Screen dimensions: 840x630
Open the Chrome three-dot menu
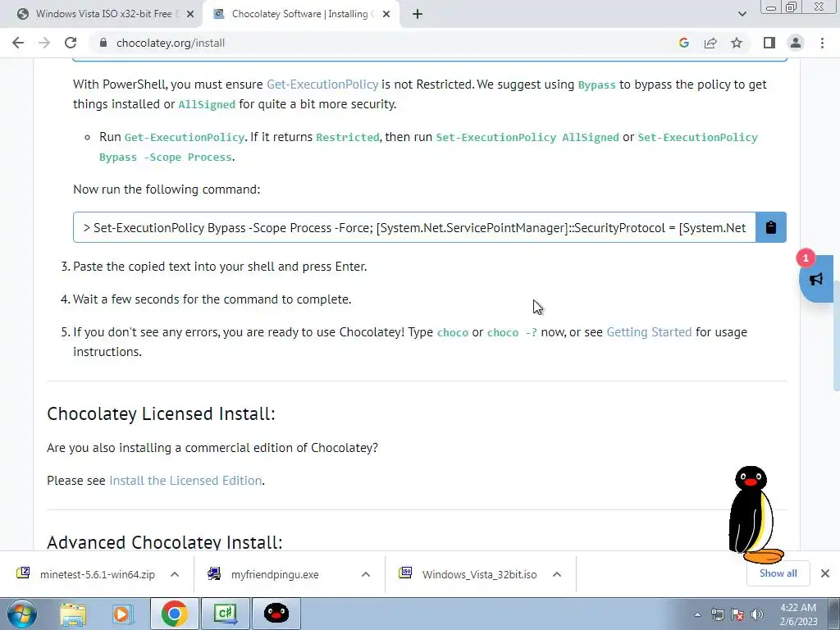click(822, 43)
